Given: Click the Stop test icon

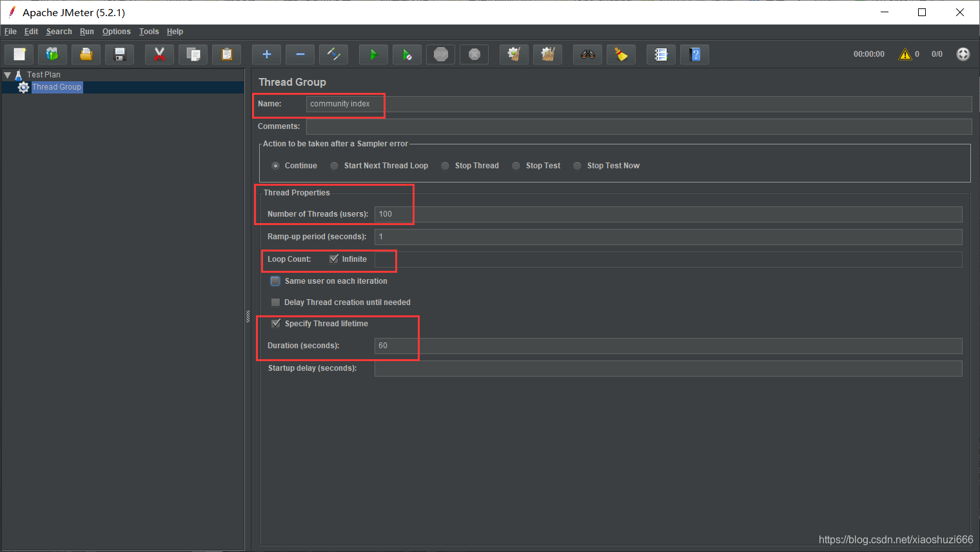Looking at the screenshot, I should pyautogui.click(x=441, y=54).
